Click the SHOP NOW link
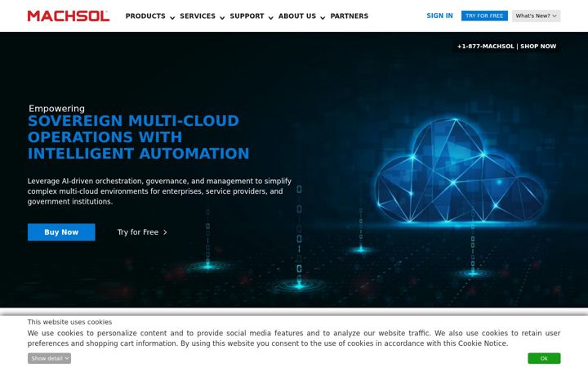This screenshot has height=368, width=588. click(x=538, y=46)
